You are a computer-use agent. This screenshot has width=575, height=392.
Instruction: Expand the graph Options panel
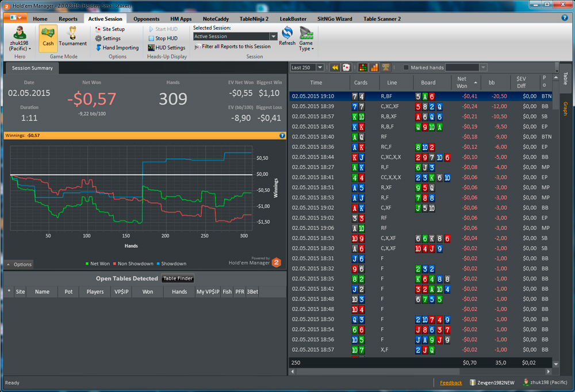20,264
